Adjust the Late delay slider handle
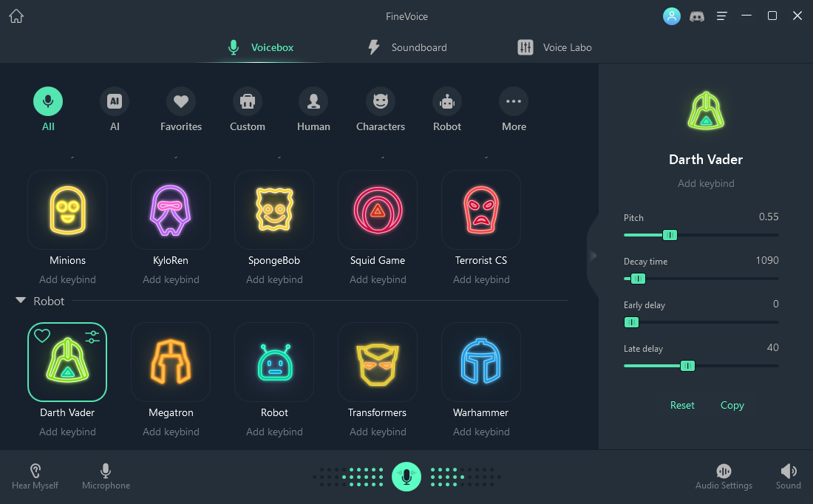 (687, 366)
